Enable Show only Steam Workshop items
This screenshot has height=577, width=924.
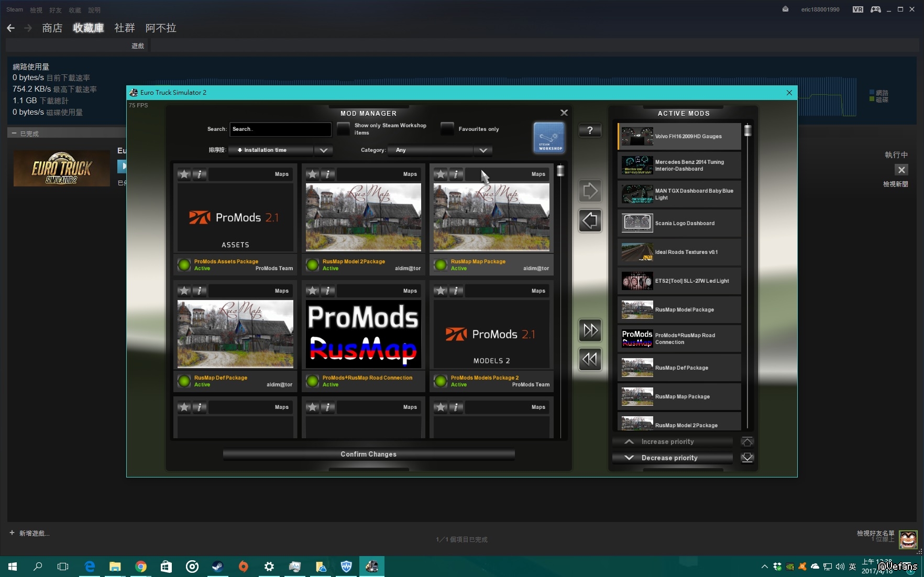click(343, 129)
